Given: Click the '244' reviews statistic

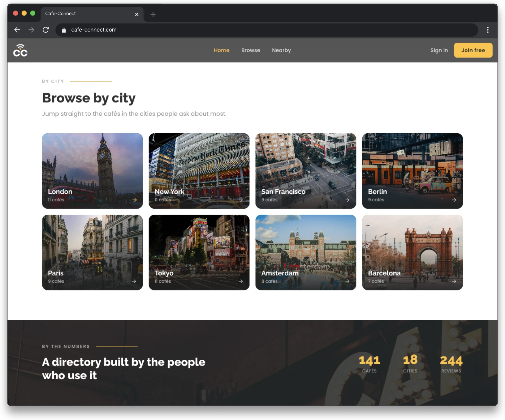Looking at the screenshot, I should coord(451,361).
